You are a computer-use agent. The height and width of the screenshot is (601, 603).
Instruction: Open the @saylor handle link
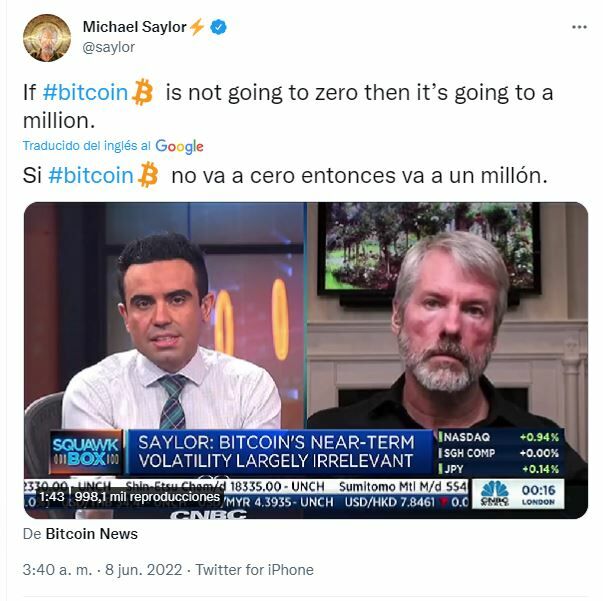(x=108, y=47)
